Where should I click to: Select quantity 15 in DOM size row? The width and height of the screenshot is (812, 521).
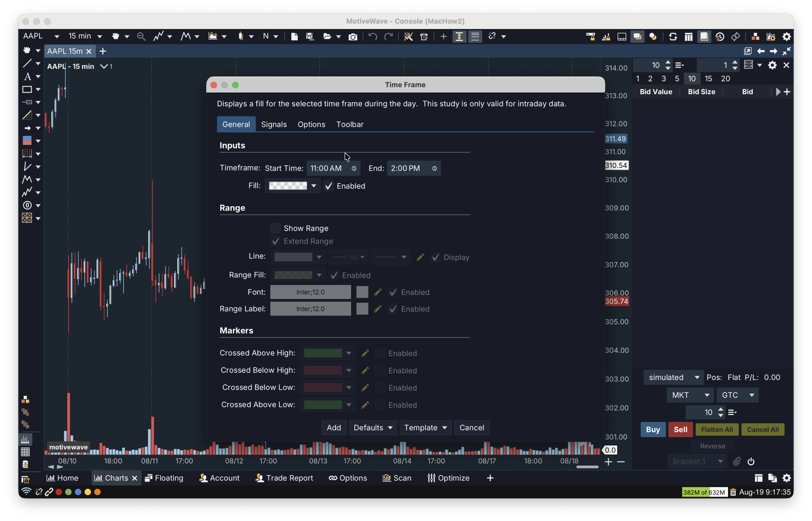tap(708, 79)
